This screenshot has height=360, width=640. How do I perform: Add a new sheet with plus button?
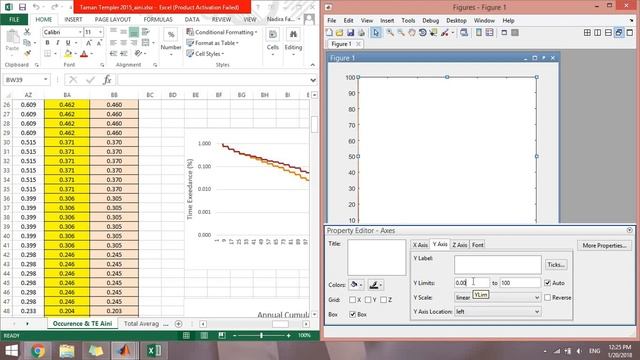click(178, 324)
